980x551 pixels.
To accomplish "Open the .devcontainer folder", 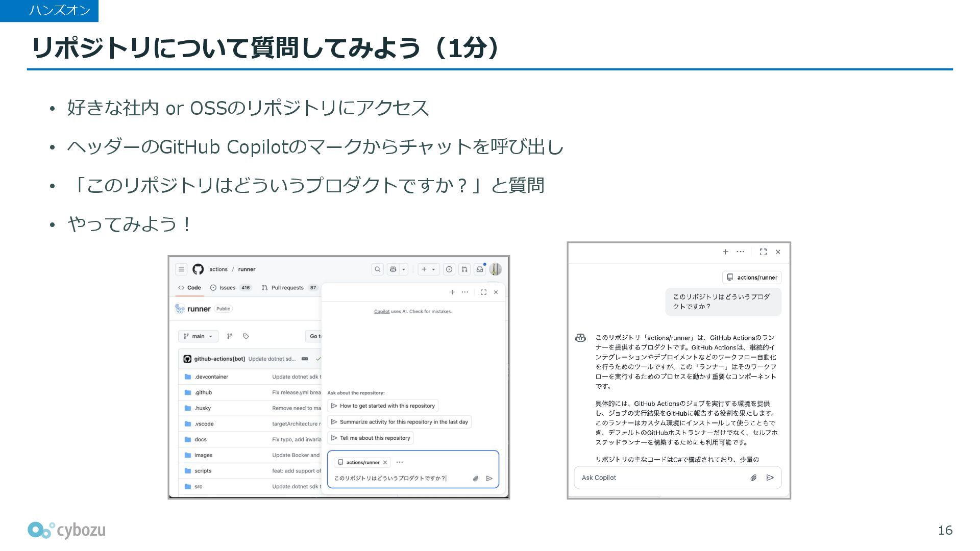I will point(211,377).
